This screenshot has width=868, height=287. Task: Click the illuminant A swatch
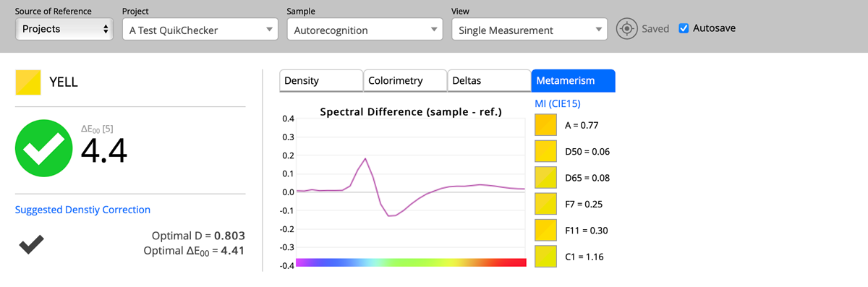tap(545, 125)
